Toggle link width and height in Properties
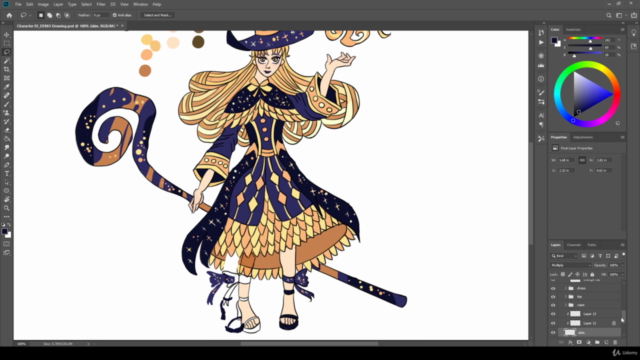Viewport: 640px width, 360px height. tap(582, 160)
